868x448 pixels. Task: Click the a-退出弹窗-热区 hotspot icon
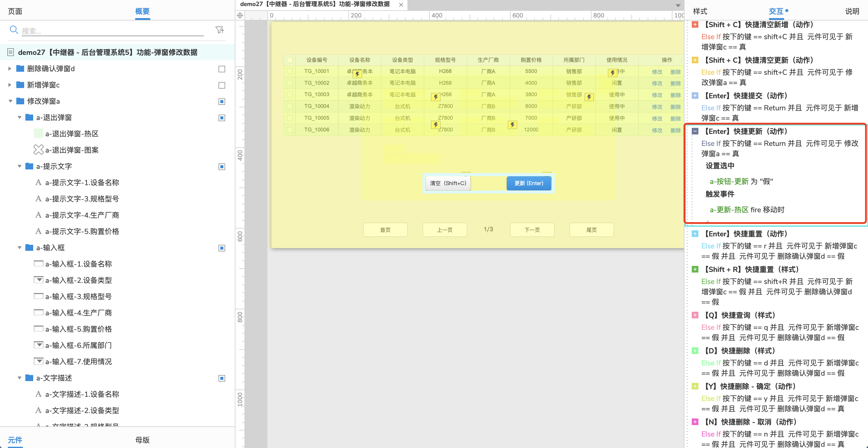(38, 134)
